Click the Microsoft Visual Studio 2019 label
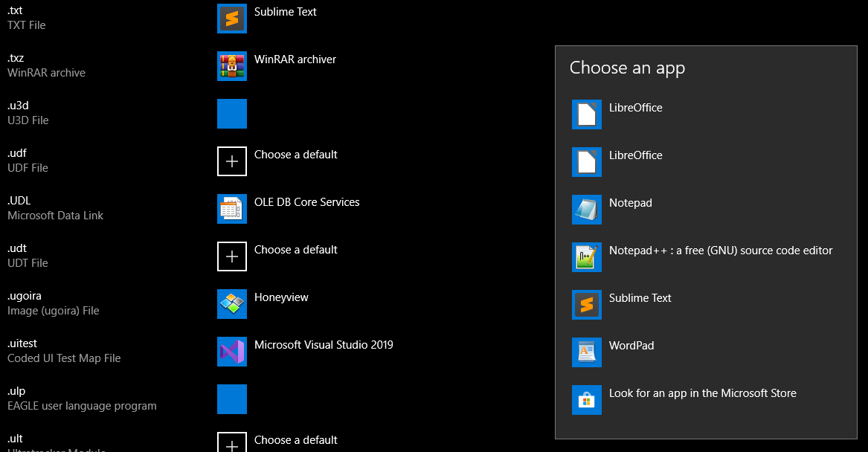The height and width of the screenshot is (452, 868). click(x=324, y=345)
